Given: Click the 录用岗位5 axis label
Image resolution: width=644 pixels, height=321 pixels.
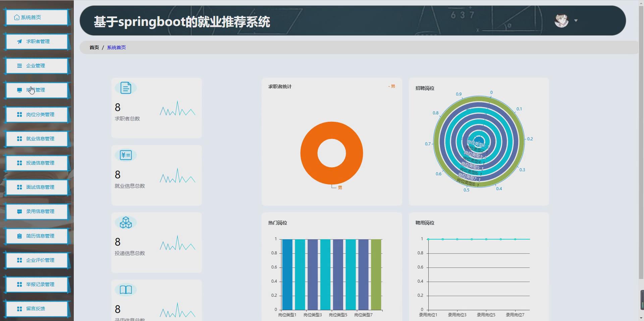Looking at the screenshot, I should coord(486,315).
